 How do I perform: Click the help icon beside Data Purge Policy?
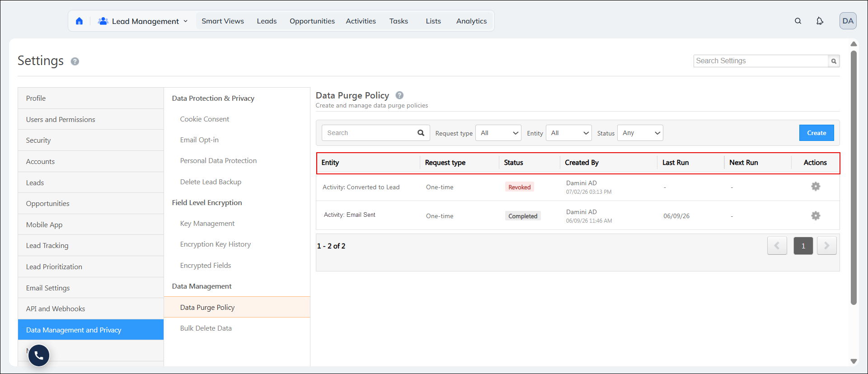click(x=399, y=95)
